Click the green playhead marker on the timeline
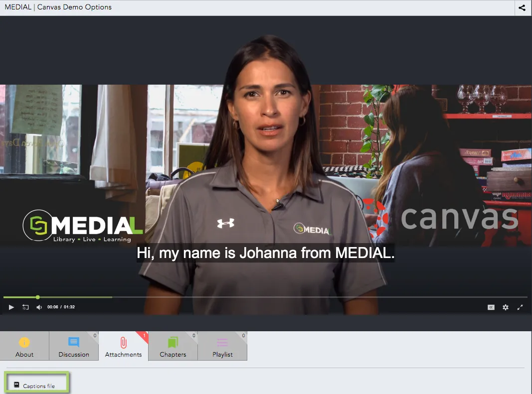 (38, 297)
